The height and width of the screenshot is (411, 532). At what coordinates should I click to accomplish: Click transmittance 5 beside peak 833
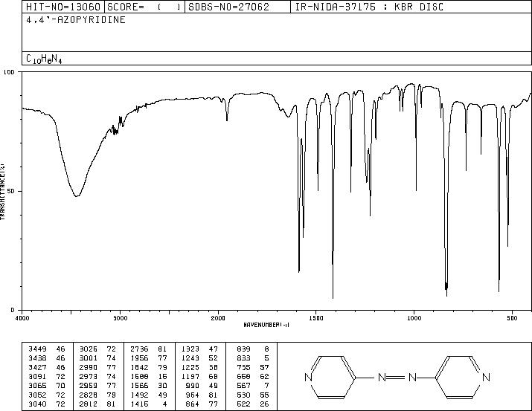pyautogui.click(x=266, y=358)
